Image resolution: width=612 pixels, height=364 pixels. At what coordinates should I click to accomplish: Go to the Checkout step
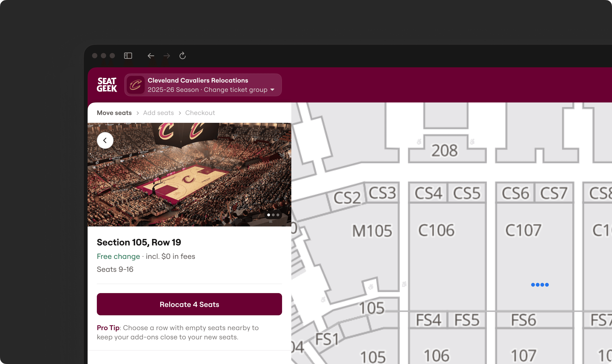point(200,113)
